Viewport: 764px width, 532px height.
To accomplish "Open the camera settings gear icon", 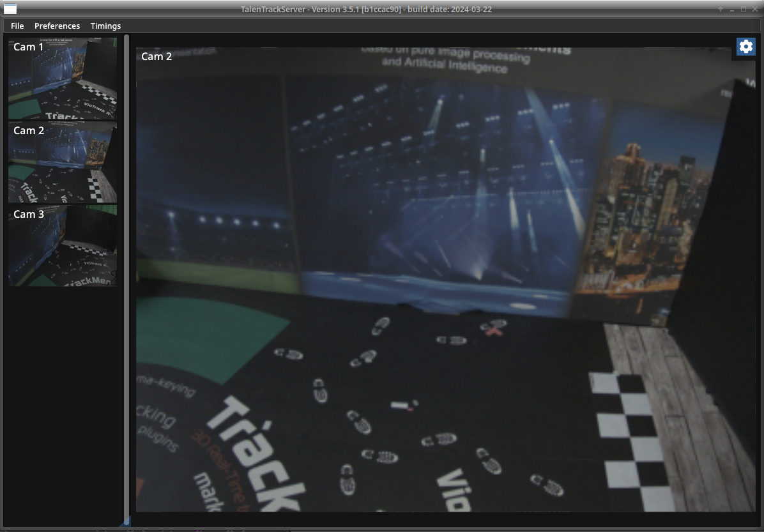I will pos(745,47).
